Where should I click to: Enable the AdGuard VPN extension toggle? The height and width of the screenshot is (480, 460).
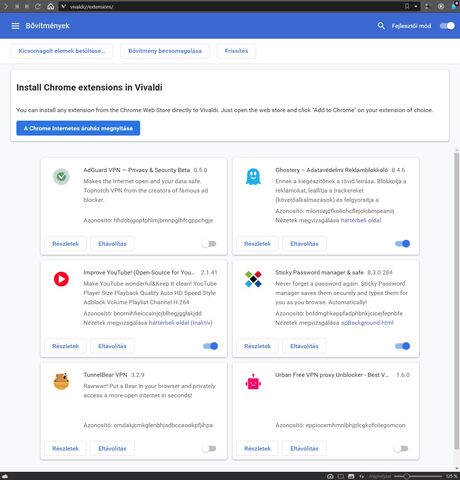point(209,244)
